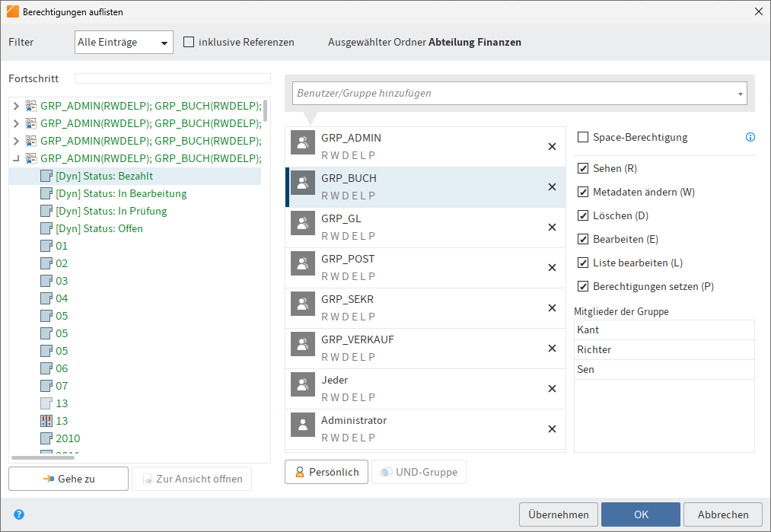Select the [Dyn] Status: Offen tree entry

pyautogui.click(x=99, y=228)
